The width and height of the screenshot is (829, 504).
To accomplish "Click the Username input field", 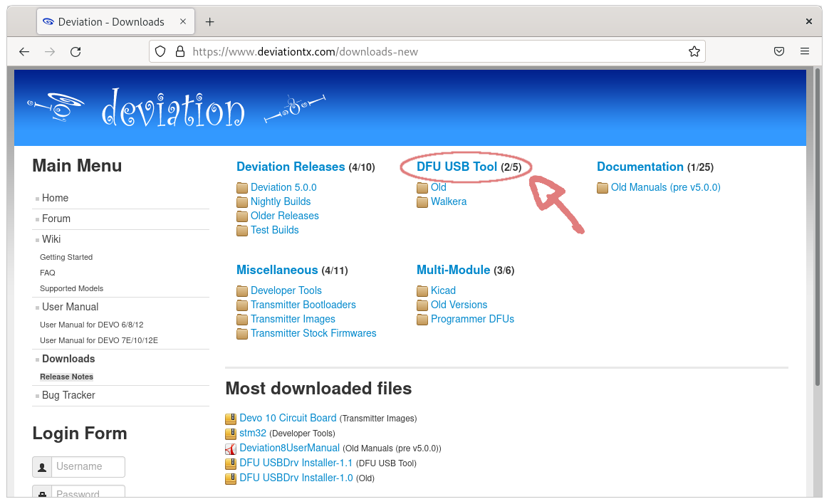I will coord(88,467).
